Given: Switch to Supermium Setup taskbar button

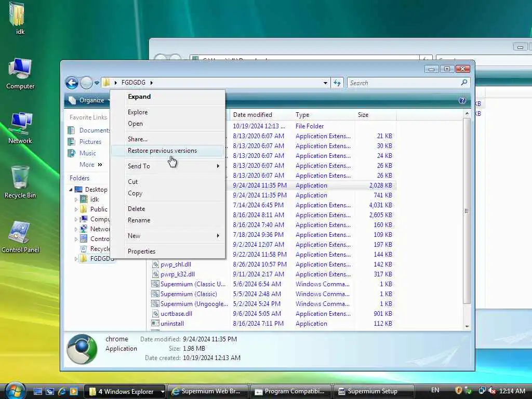Looking at the screenshot, I should pyautogui.click(x=375, y=391).
